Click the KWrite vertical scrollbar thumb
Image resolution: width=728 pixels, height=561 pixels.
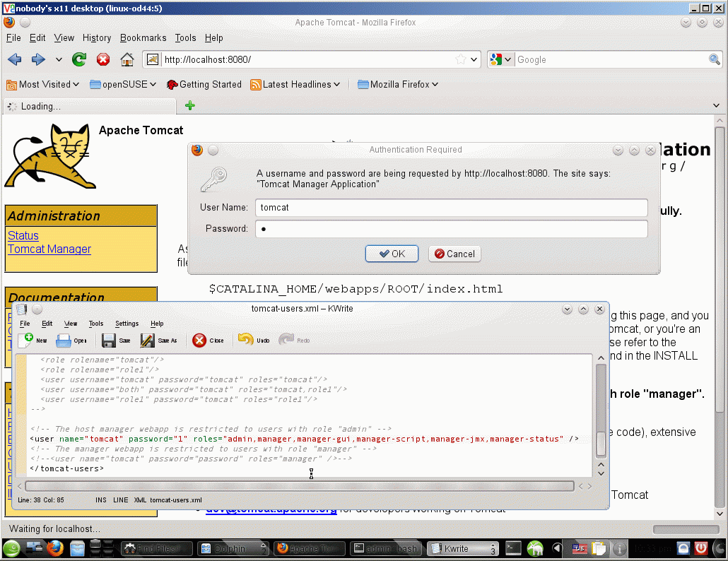tap(601, 444)
